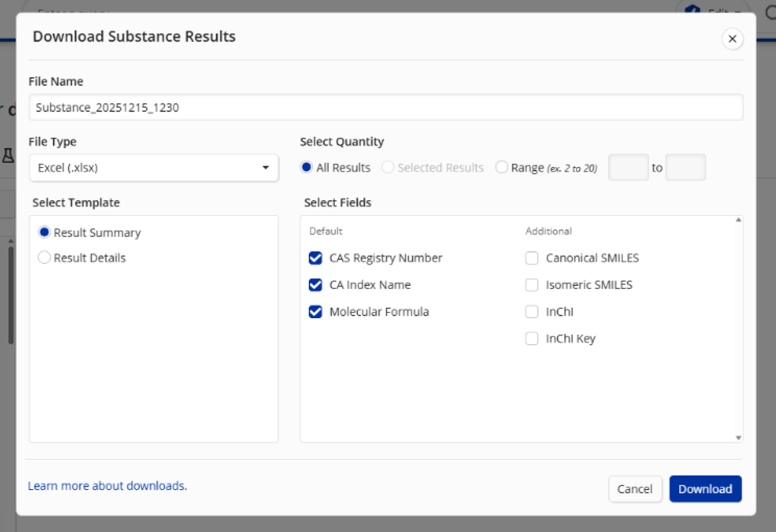Open Learn more about downloads link
Image resolution: width=776 pixels, height=532 pixels.
[x=108, y=486]
